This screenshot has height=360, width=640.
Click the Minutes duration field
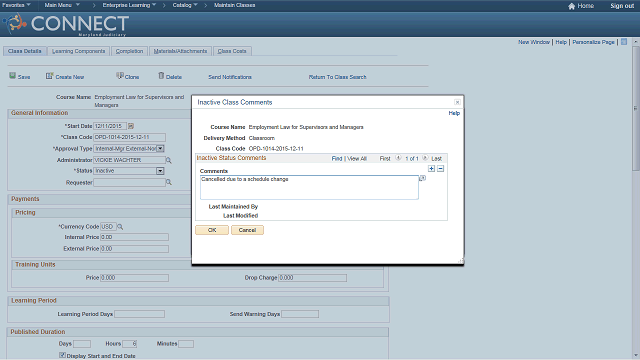pyautogui.click(x=186, y=344)
